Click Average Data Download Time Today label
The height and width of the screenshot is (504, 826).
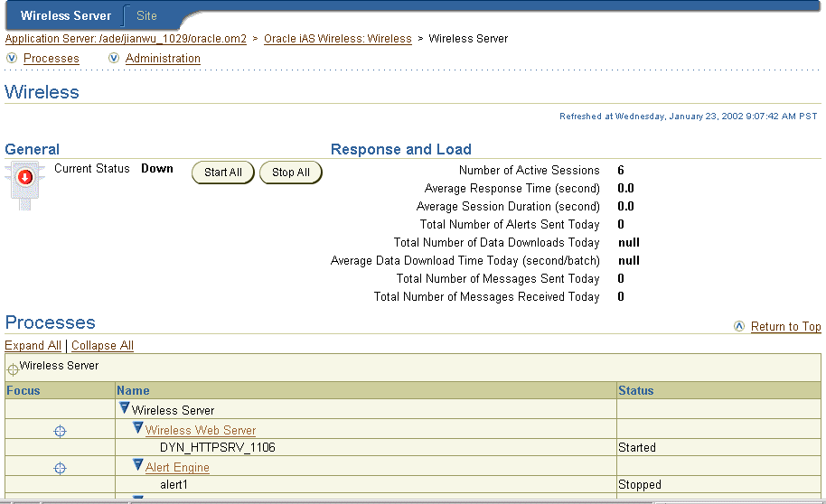point(465,261)
